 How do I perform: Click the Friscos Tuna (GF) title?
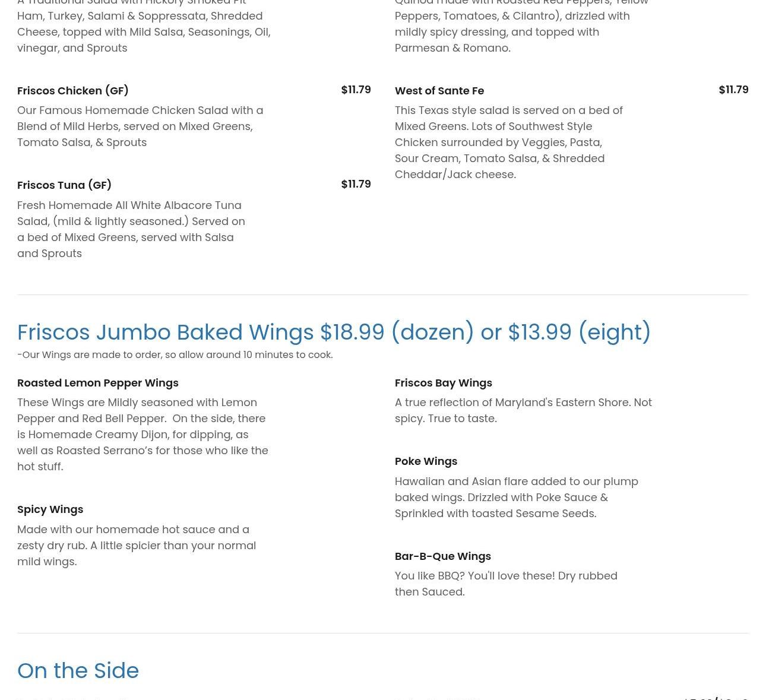64,185
